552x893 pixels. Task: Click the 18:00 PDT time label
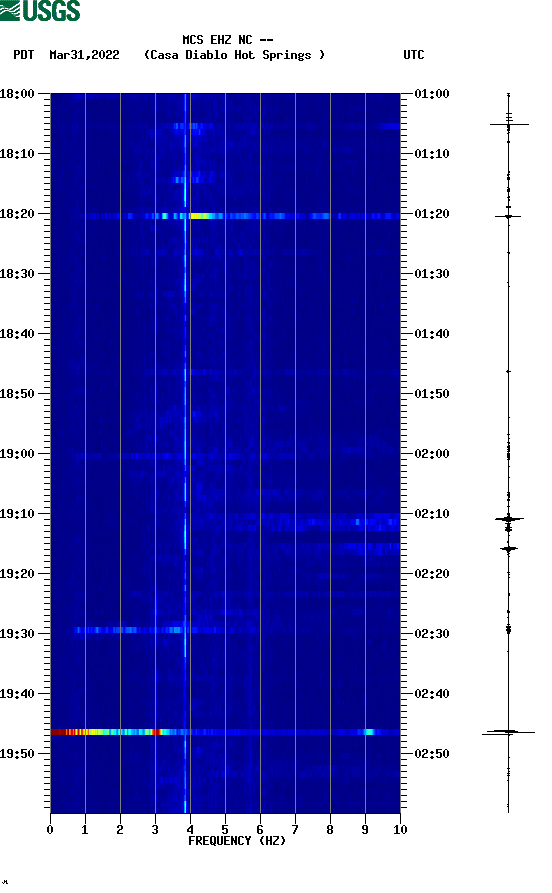[17, 93]
